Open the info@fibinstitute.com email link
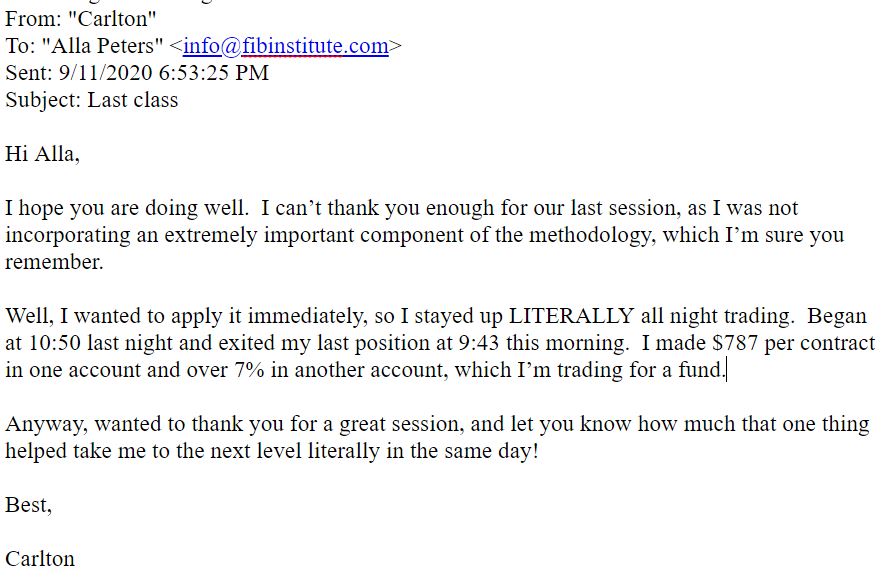888x579 pixels. coord(285,46)
